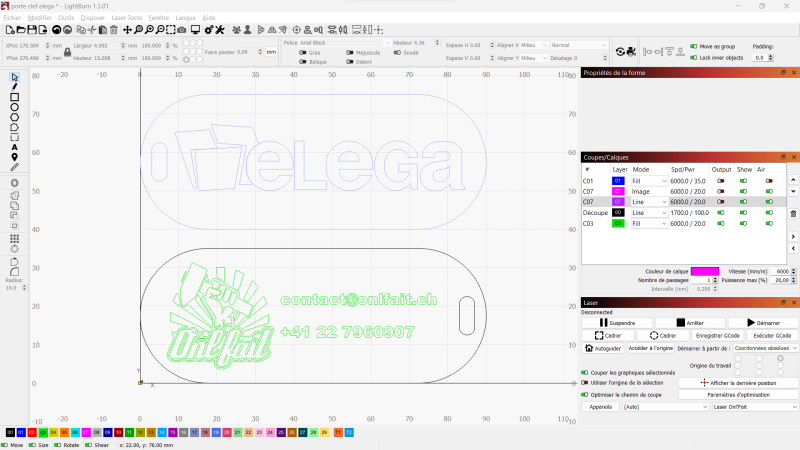Open the Disposer menu
This screenshot has height=450, width=800.
92,18
